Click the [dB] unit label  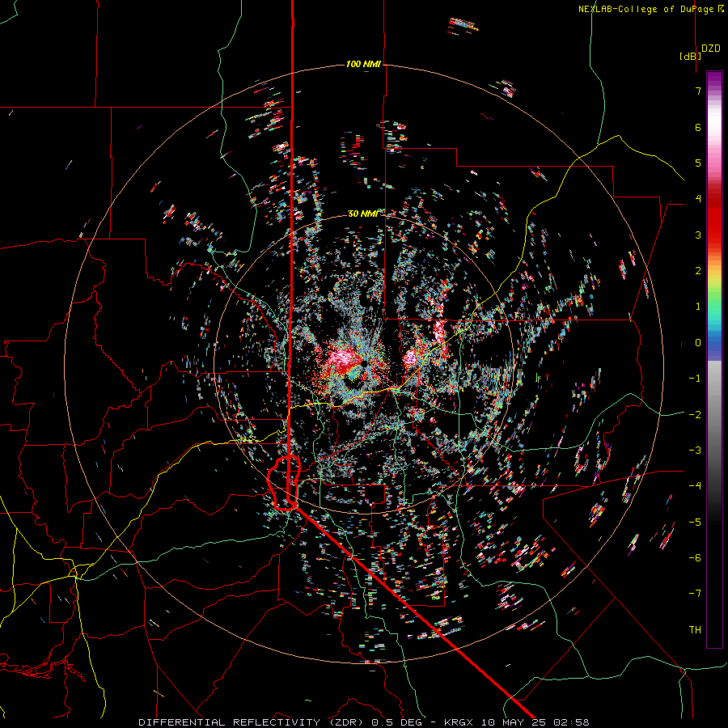click(x=690, y=56)
